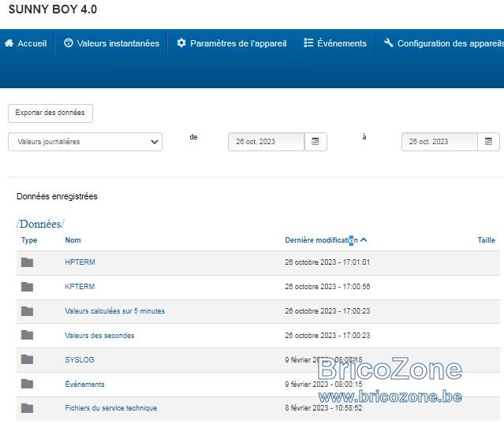Click the SUNNY BOY 4.0 title

click(x=53, y=9)
